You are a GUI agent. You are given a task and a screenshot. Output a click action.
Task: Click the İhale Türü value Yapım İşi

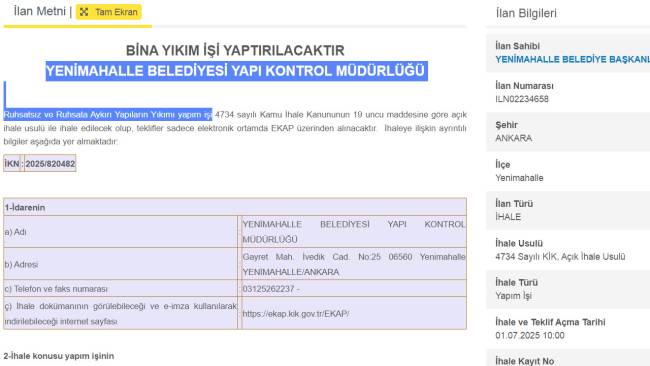click(513, 296)
